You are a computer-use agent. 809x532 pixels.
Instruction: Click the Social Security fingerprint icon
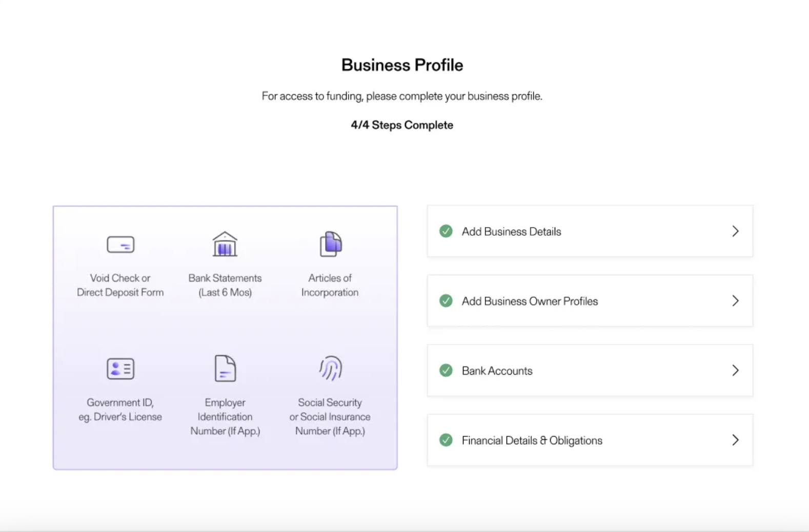coord(331,368)
